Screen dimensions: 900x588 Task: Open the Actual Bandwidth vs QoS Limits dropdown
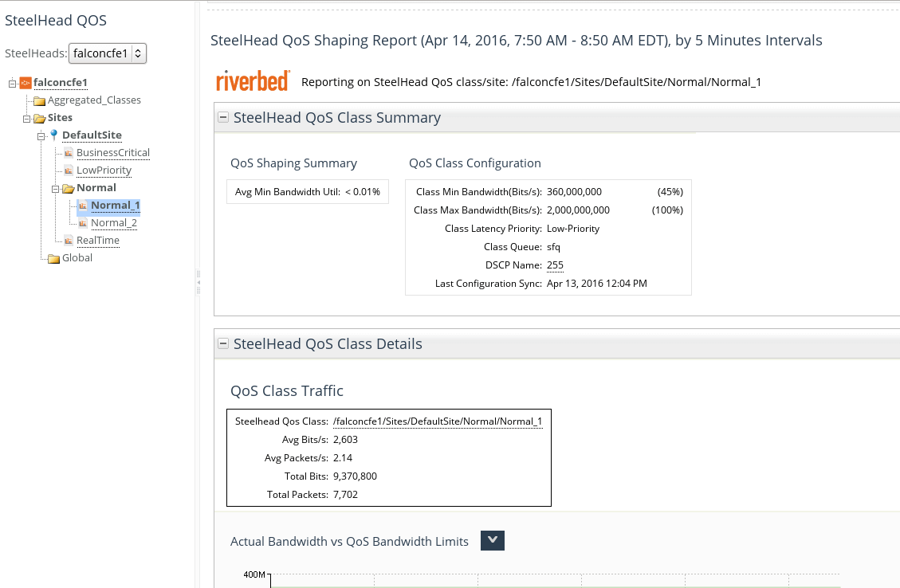tap(493, 540)
